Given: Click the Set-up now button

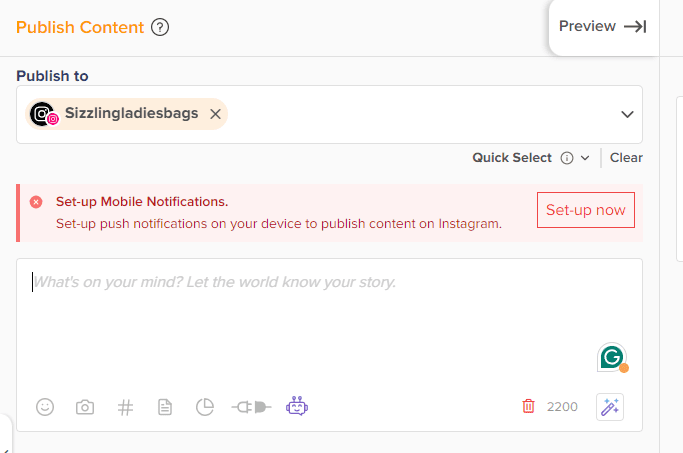Looking at the screenshot, I should click(586, 210).
